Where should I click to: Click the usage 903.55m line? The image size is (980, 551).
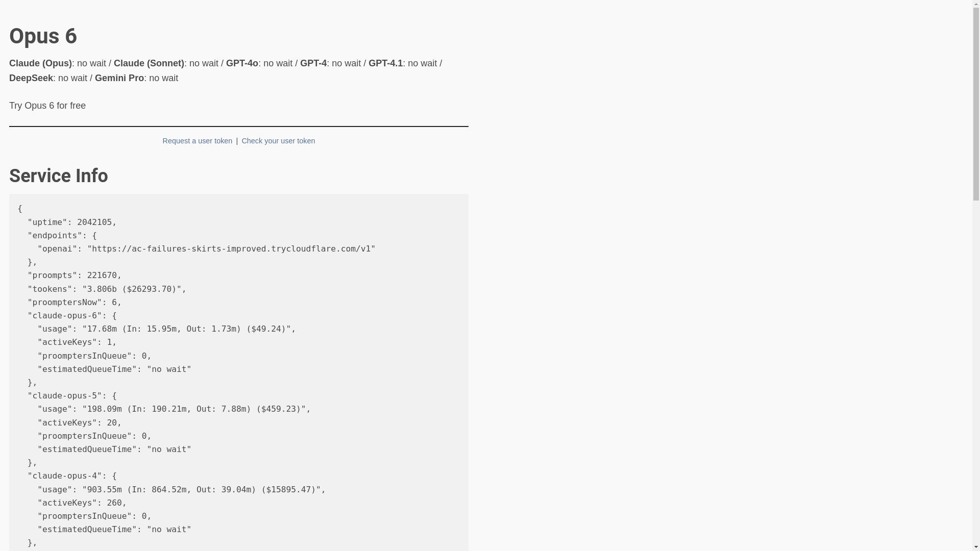pyautogui.click(x=181, y=490)
